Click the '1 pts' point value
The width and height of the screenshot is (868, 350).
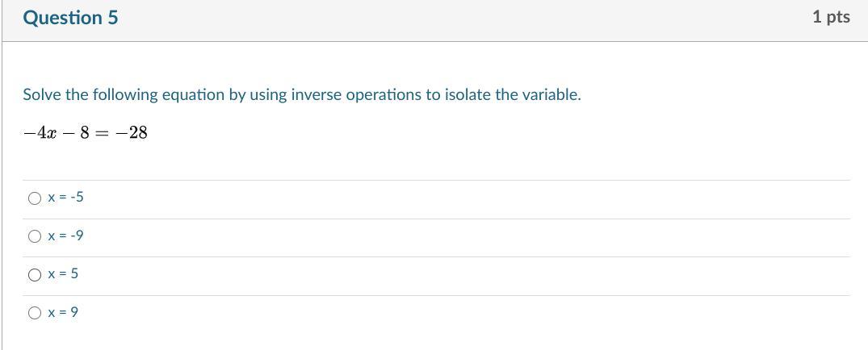(x=831, y=17)
